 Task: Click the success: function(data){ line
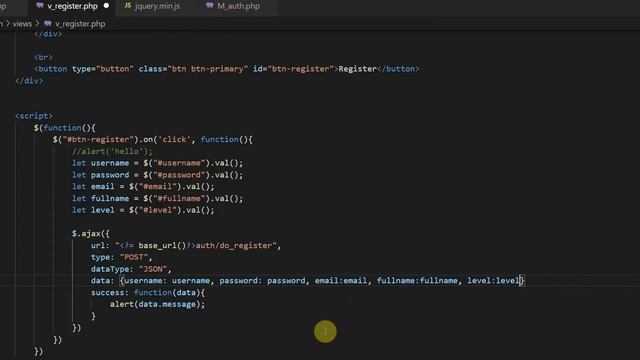point(148,293)
